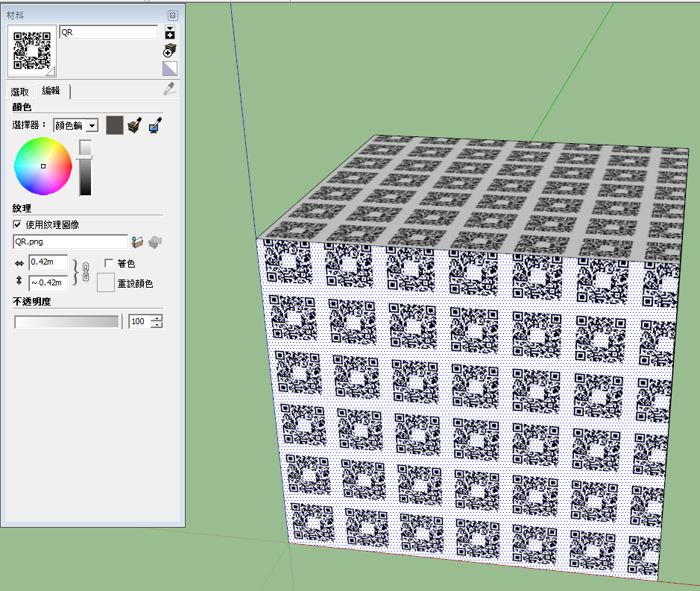Screen dimensions: 700x591
Task: Click the 重設顏色 reset color swatch
Action: pyautogui.click(x=106, y=282)
